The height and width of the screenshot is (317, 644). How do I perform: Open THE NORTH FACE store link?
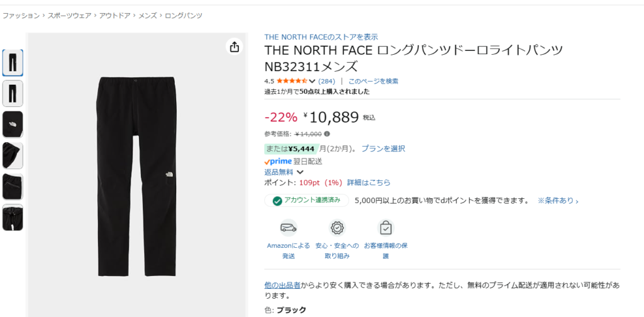321,37
